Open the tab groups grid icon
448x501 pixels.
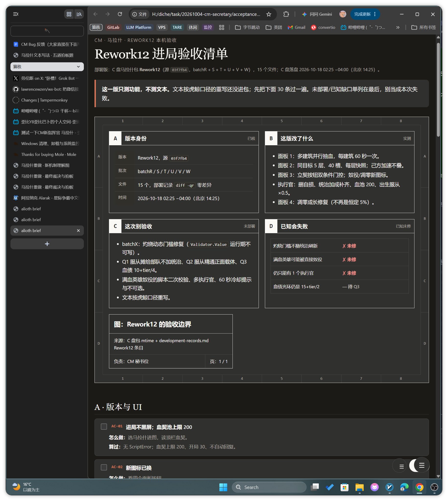click(69, 14)
